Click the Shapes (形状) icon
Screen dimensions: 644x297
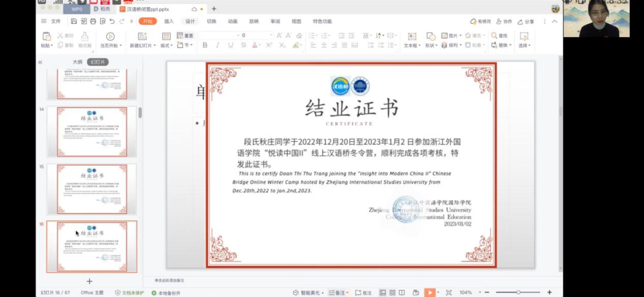point(431,36)
